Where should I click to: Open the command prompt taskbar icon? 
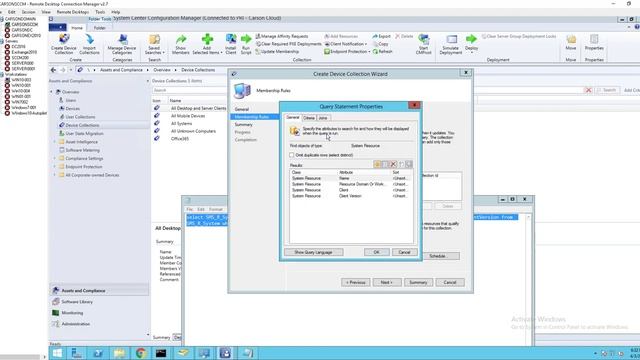[x=161, y=353]
